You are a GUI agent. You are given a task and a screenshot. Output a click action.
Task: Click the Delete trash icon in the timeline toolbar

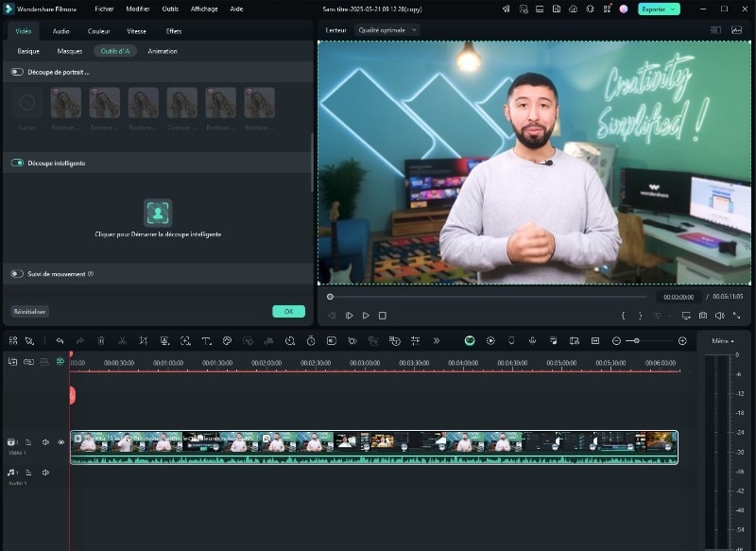tap(101, 341)
